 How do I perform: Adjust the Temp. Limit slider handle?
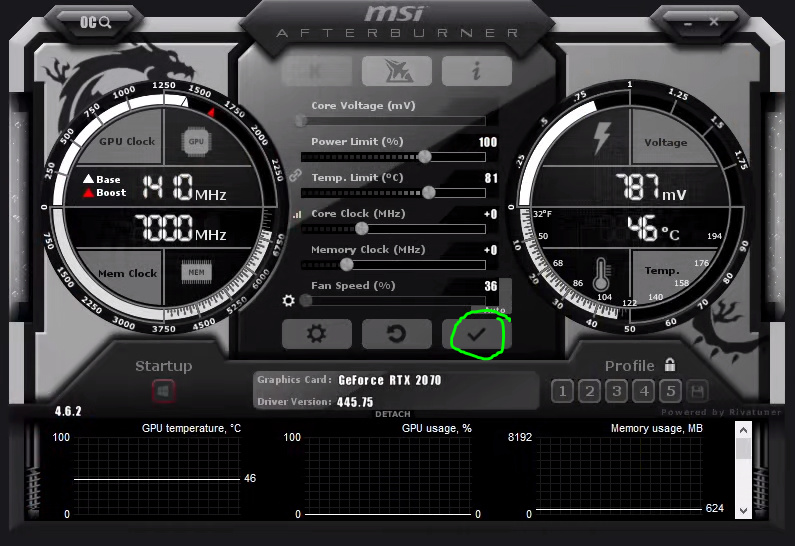[428, 193]
